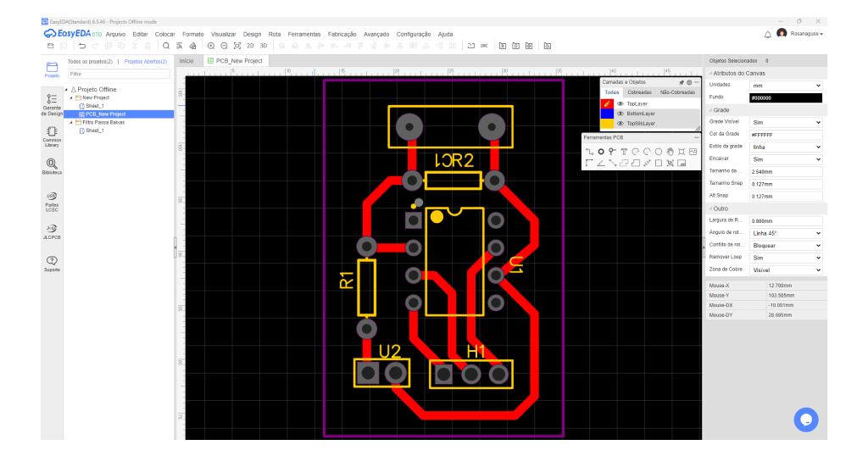This screenshot has width=868, height=456.
Task: Show Projetos Abertos(2) list
Action: [x=146, y=61]
